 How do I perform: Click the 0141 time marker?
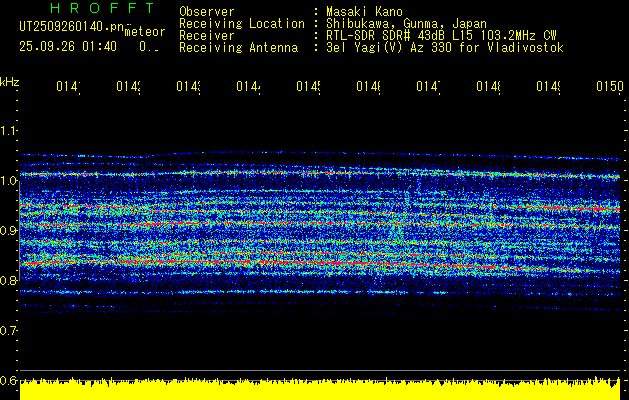(68, 87)
